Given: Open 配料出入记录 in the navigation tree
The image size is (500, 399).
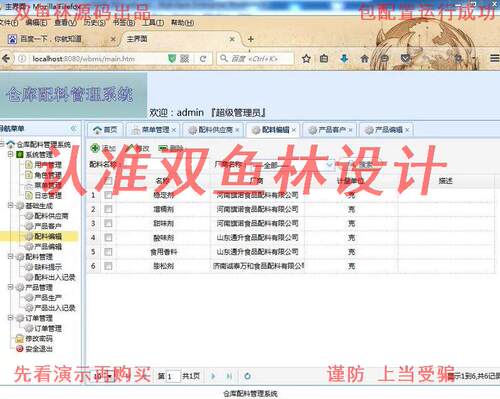Looking at the screenshot, I should (55, 277).
